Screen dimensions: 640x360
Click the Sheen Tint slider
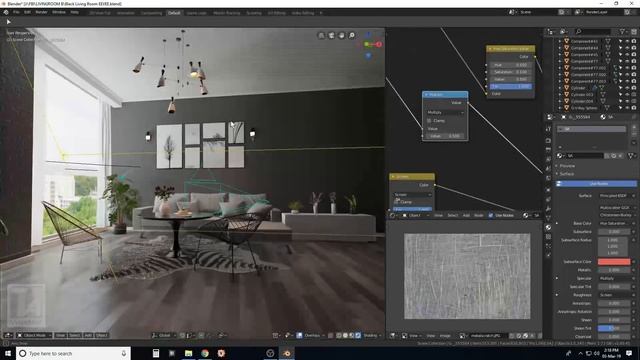coord(614,328)
